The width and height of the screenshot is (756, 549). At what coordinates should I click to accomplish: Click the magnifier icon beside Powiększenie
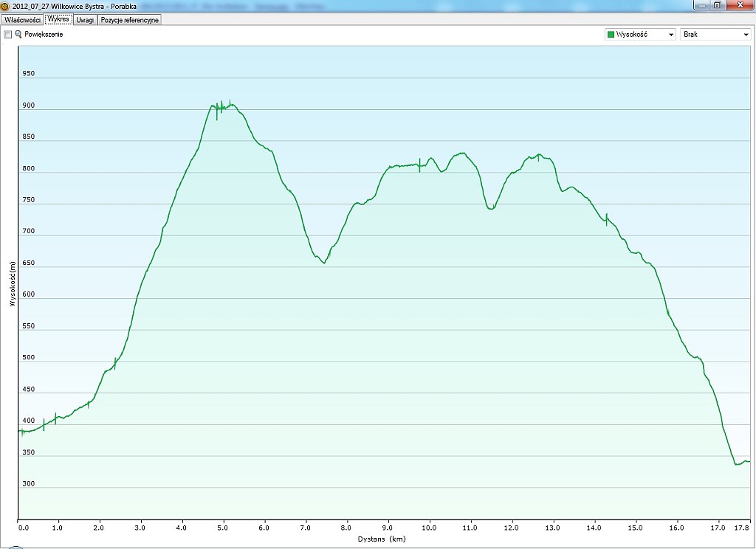point(18,35)
